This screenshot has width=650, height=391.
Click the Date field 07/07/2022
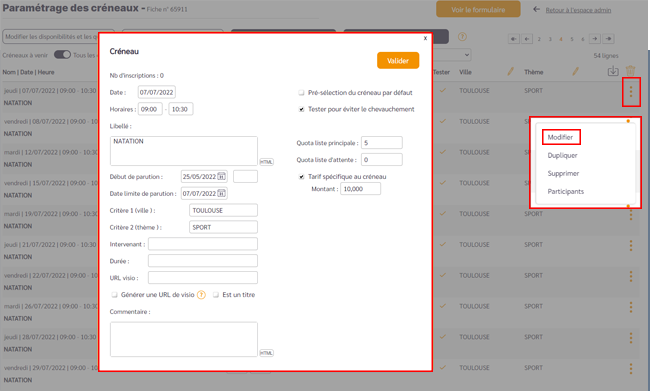[x=157, y=92]
